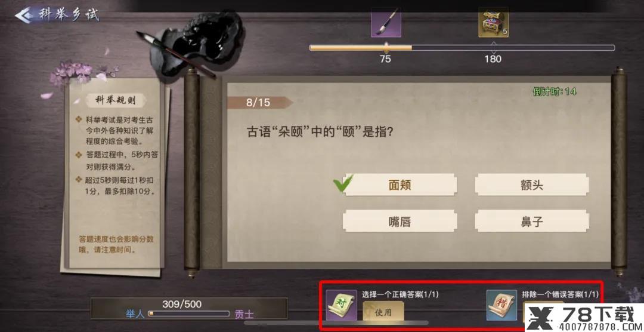Click the score progress bar at 75

coord(462,48)
